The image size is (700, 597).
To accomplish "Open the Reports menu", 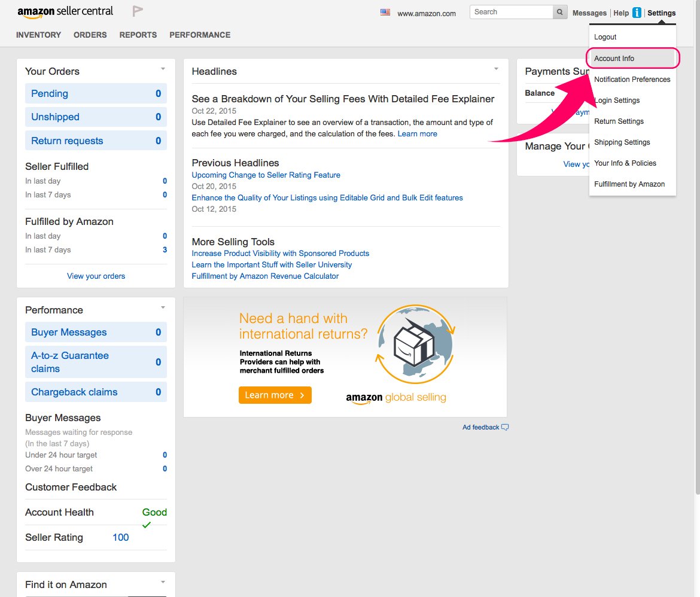I will 138,35.
